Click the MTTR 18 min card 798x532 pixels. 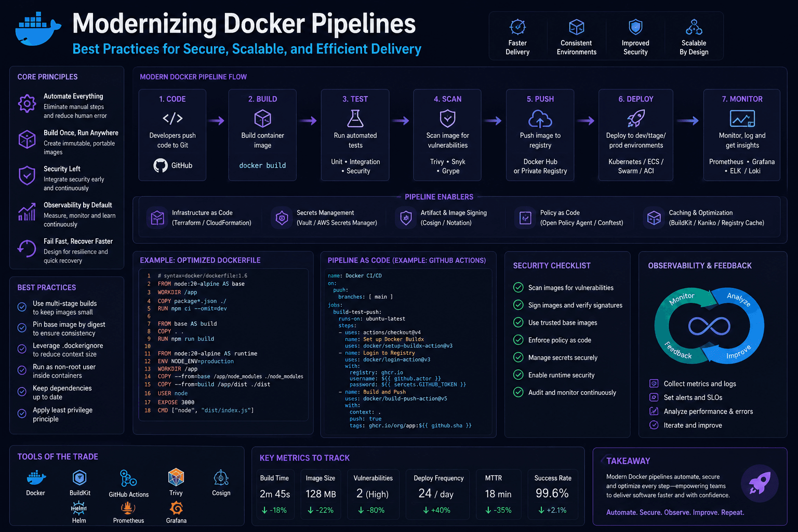pyautogui.click(x=498, y=494)
